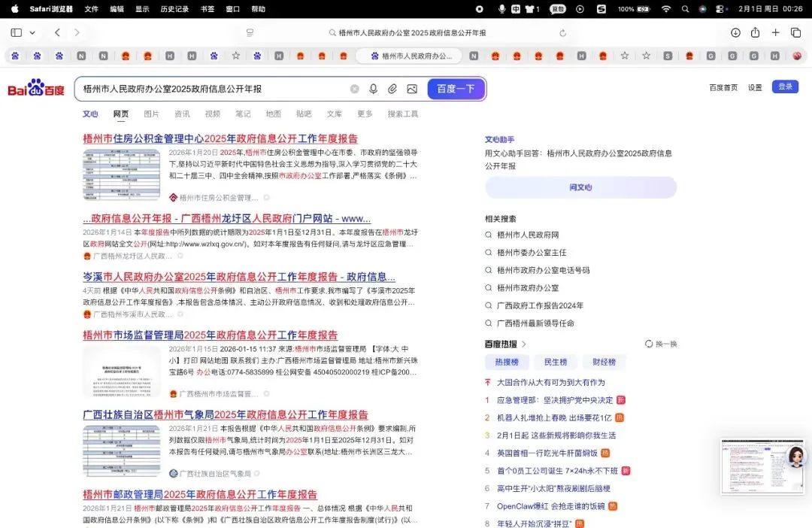Switch to the 文库 tab
Viewport: 812px width, 528px height.
[334, 114]
